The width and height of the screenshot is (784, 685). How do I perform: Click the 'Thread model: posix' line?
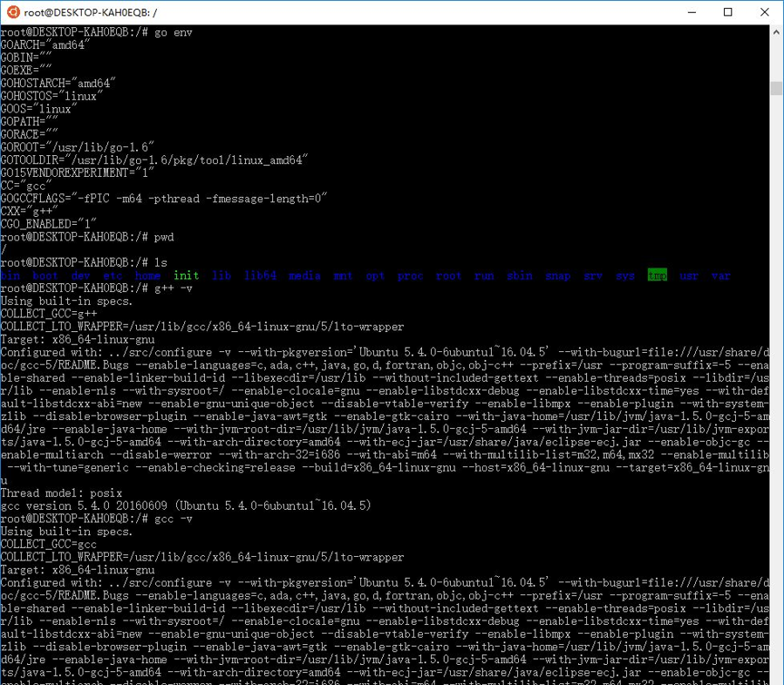[x=61, y=493]
